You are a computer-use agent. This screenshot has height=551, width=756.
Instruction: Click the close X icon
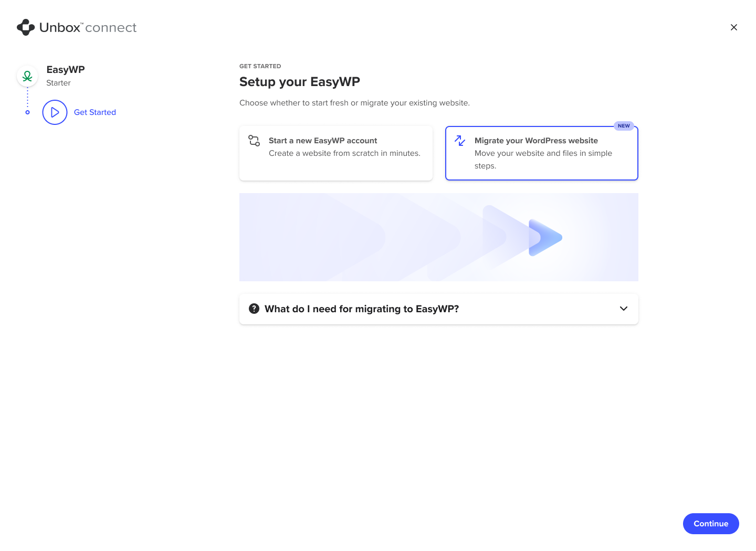(x=733, y=27)
